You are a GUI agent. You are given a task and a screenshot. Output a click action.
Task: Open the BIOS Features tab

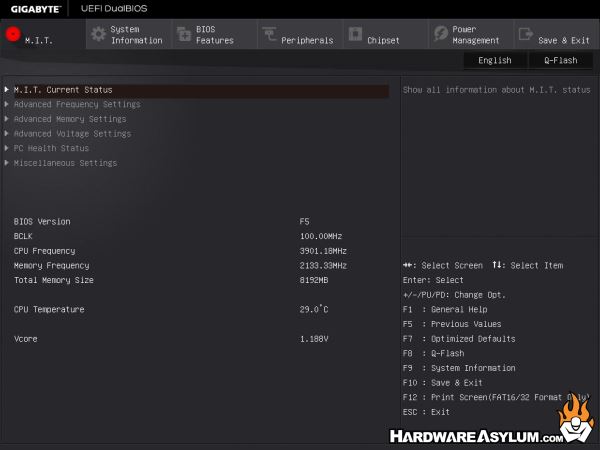click(x=215, y=34)
